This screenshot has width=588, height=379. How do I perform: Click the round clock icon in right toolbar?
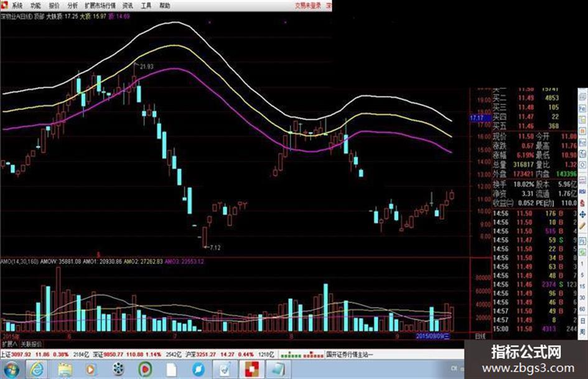tap(583, 164)
